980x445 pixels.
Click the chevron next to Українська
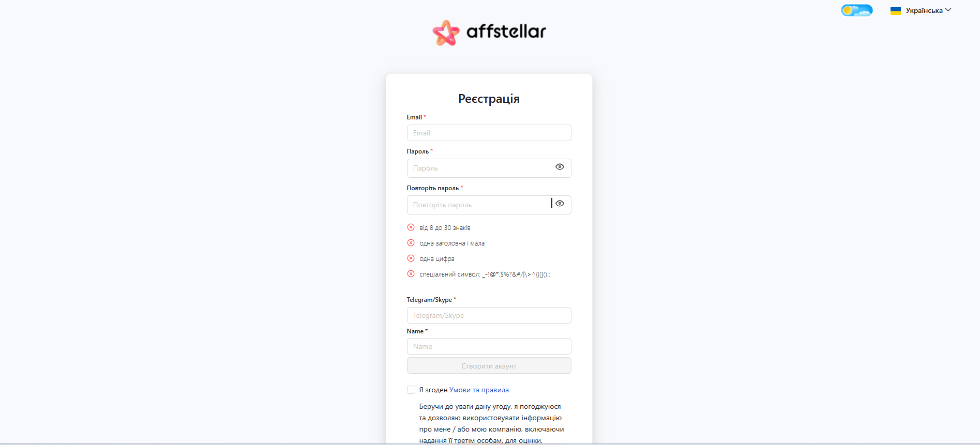click(x=948, y=10)
